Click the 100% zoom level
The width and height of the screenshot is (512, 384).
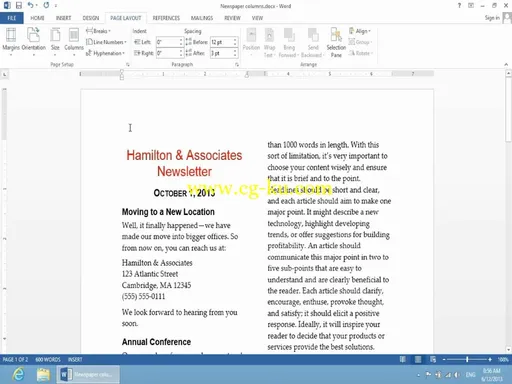coord(503,359)
